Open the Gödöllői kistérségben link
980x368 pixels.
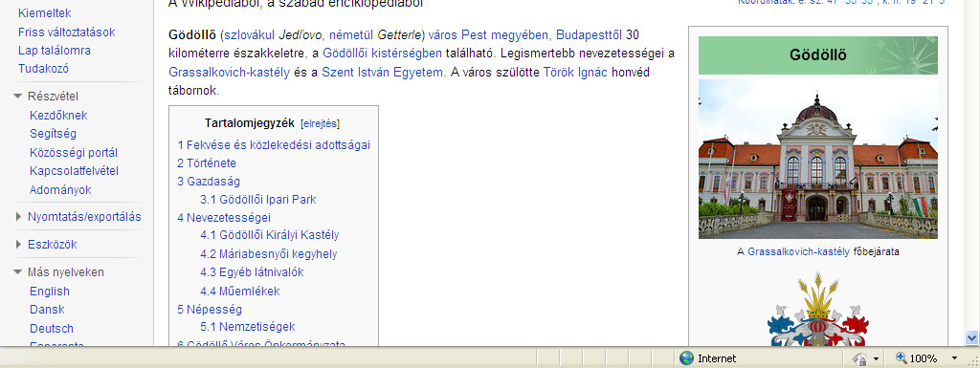point(383,53)
